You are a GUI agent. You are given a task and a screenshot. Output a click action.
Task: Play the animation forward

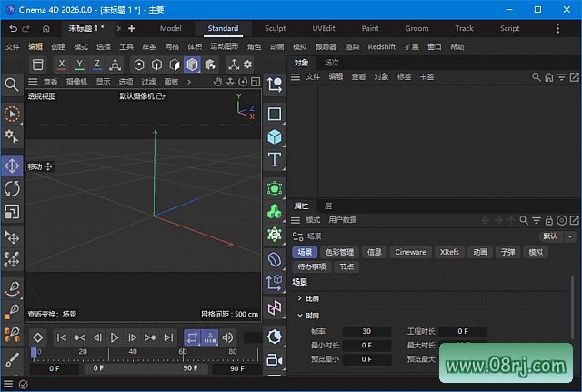pyautogui.click(x=115, y=337)
